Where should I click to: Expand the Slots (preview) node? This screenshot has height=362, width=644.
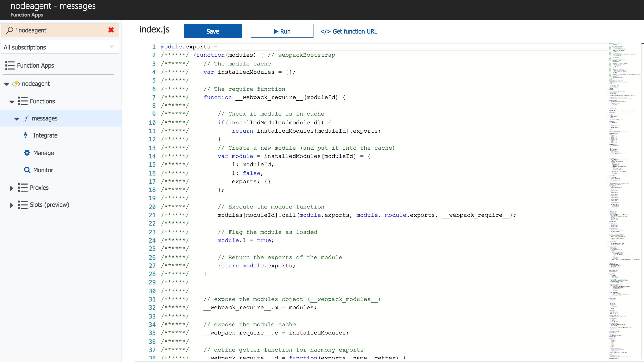pos(12,205)
